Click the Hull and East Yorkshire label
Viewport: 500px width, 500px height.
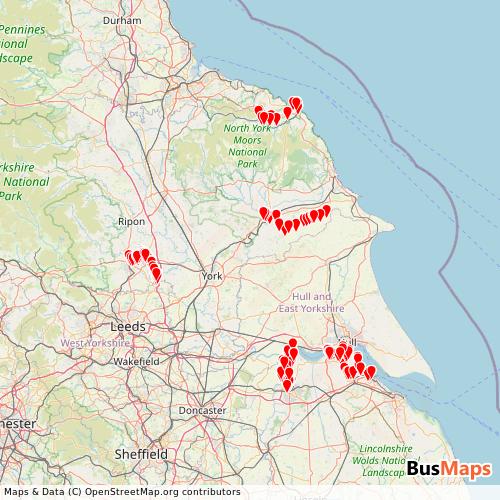pos(311,303)
